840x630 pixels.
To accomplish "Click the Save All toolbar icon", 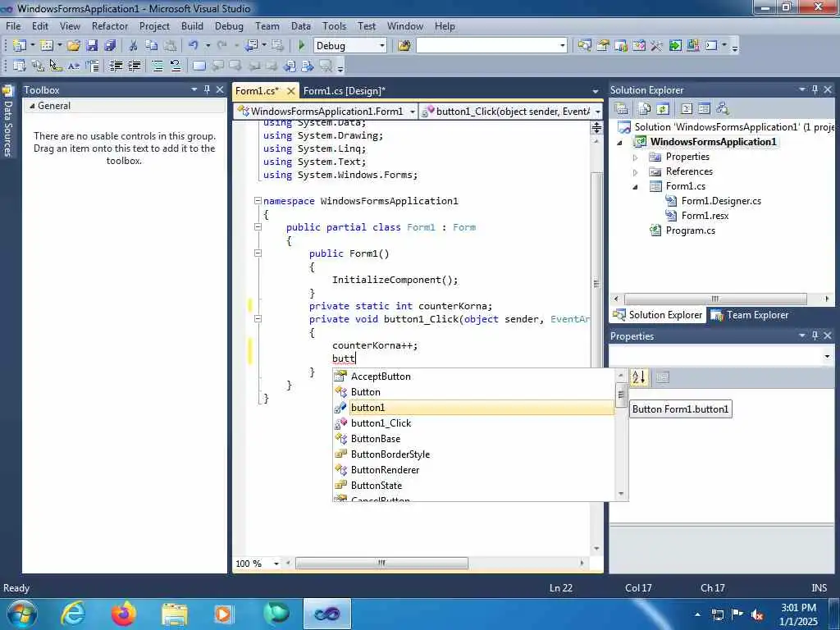I will 110,46.
